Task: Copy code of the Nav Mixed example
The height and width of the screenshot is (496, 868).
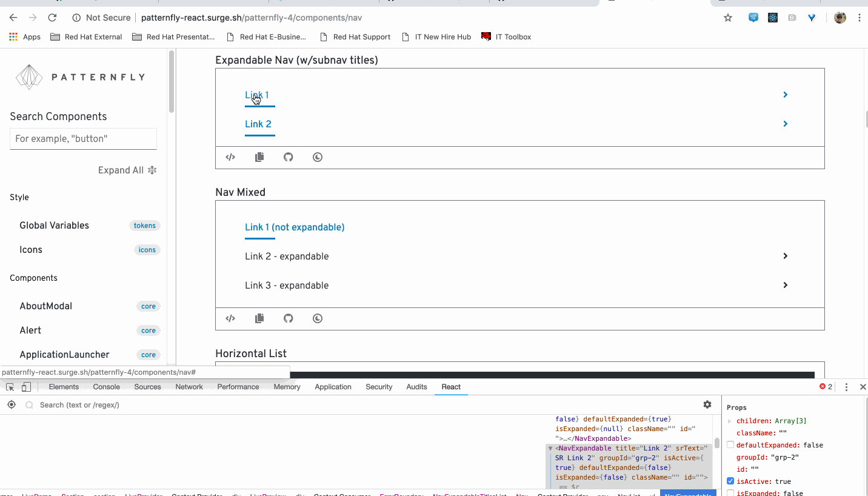Action: click(x=259, y=318)
